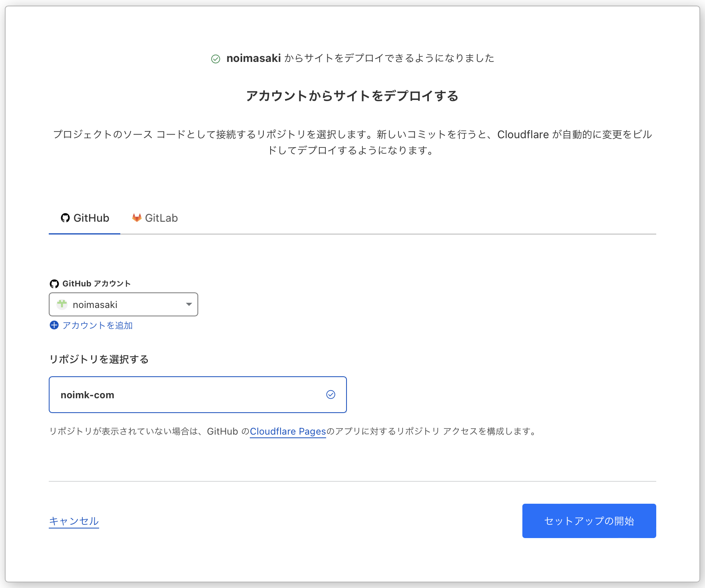Click the blue plus icon beside アカウントを追加
The image size is (705, 588).
point(54,325)
